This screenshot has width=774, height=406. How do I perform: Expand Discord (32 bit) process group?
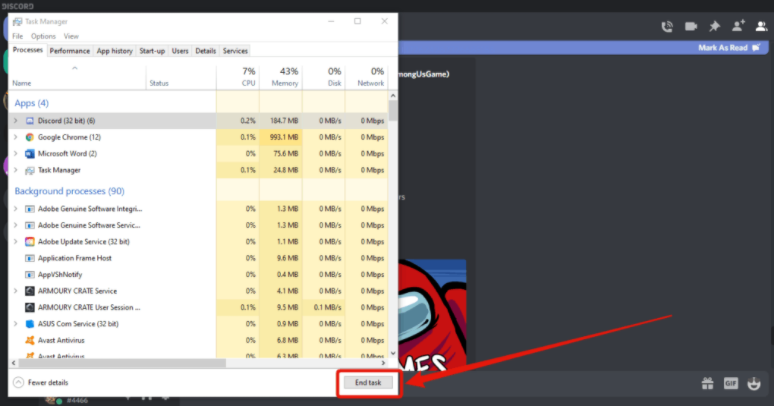(x=15, y=121)
